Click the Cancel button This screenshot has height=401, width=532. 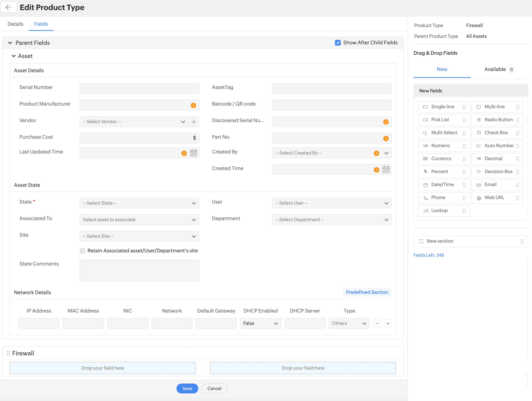point(214,388)
